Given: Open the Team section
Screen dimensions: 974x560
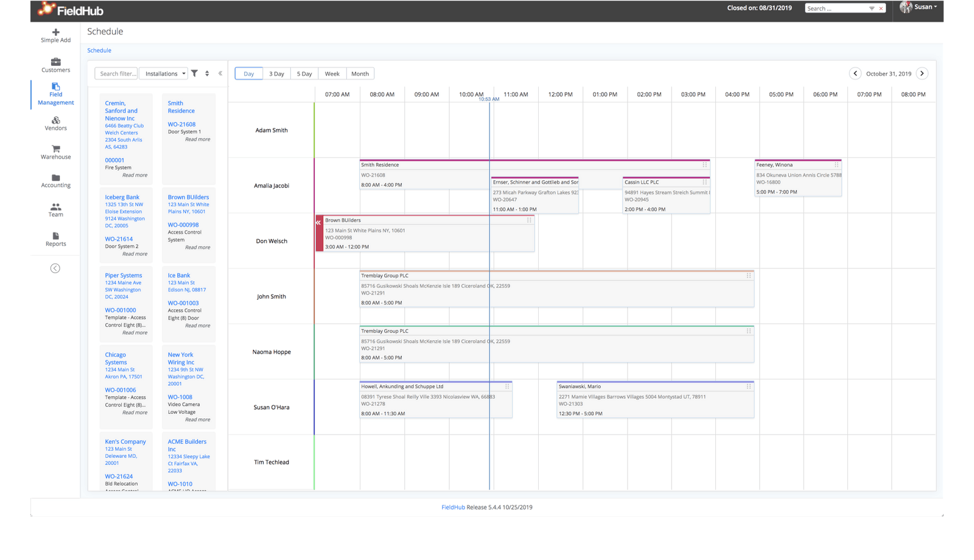Looking at the screenshot, I should [x=55, y=210].
